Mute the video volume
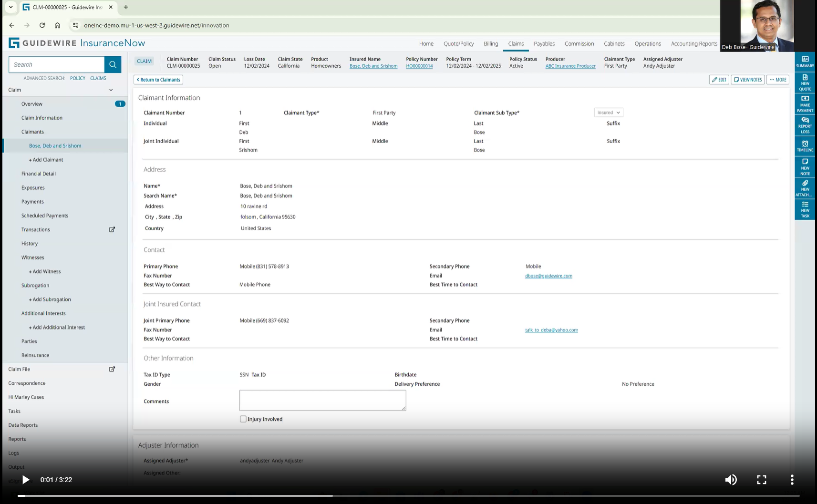The width and height of the screenshot is (817, 504). [731, 480]
